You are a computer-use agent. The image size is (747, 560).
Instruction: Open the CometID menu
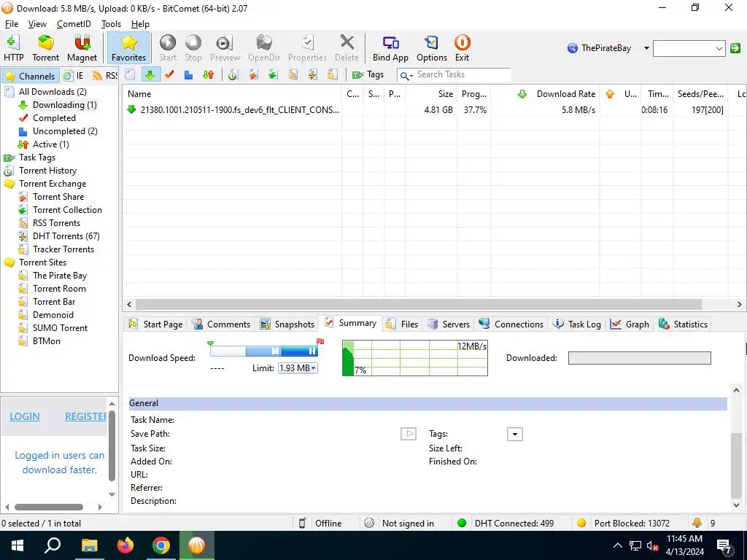74,24
